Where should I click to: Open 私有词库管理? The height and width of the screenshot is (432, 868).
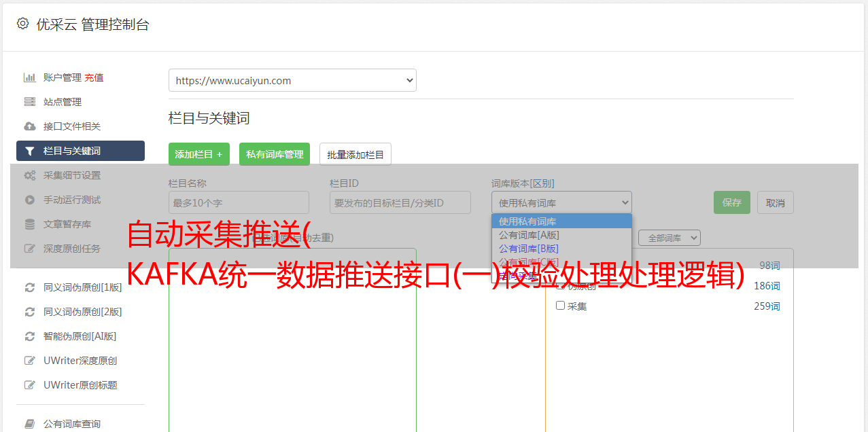tap(275, 154)
